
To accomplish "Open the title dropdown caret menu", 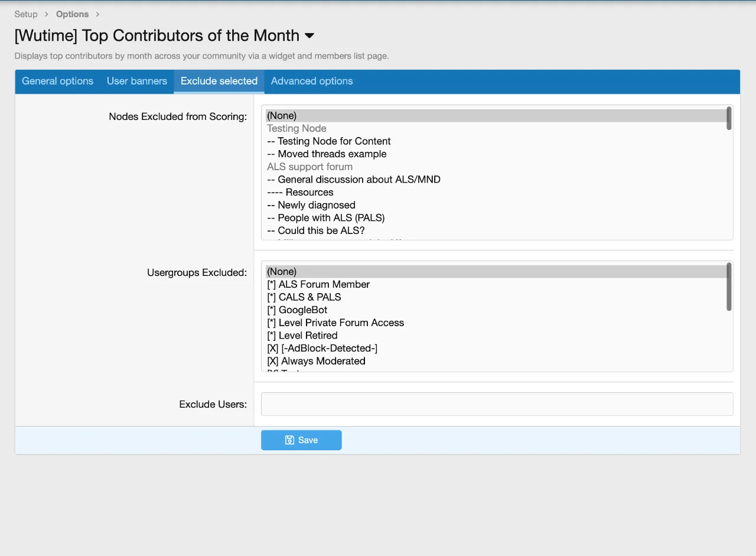I will [x=309, y=36].
